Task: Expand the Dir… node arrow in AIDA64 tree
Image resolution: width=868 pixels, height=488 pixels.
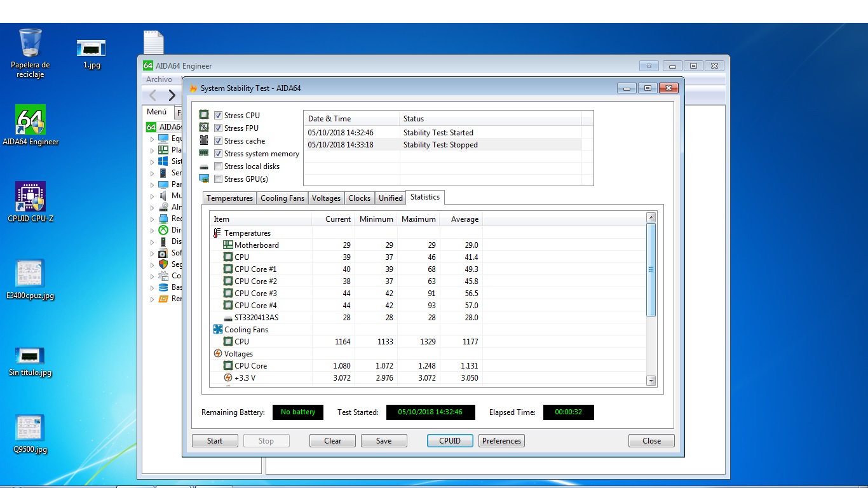Action: tap(152, 231)
